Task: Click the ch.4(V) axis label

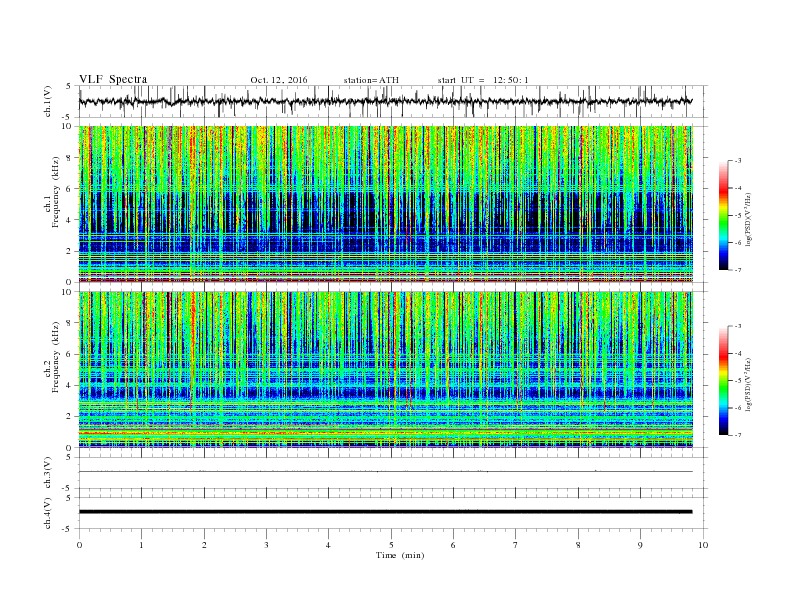Action: point(48,513)
